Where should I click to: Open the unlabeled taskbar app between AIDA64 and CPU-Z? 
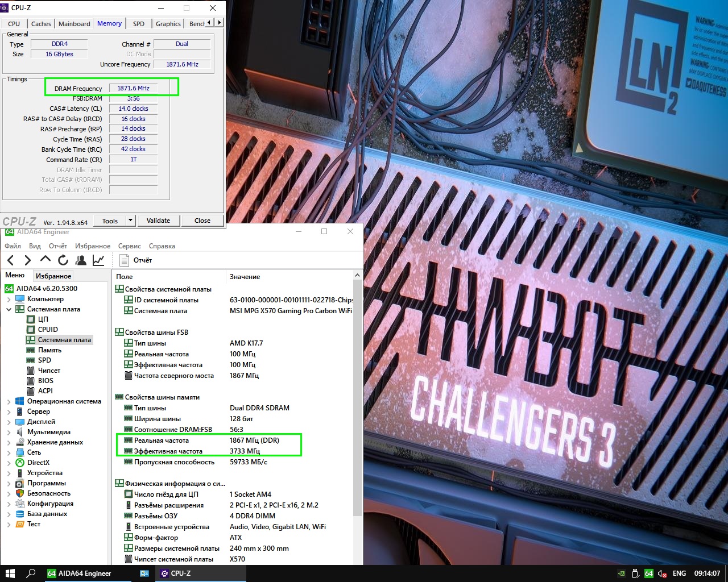(144, 573)
